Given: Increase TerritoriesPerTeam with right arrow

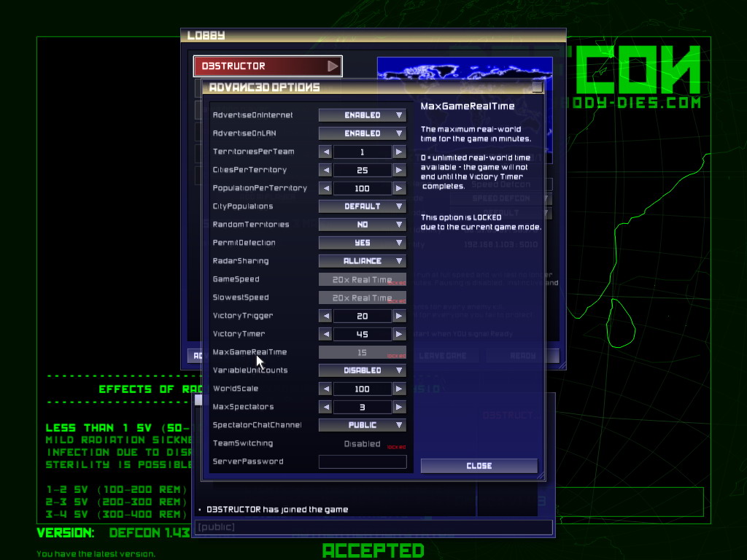Looking at the screenshot, I should click(x=399, y=152).
